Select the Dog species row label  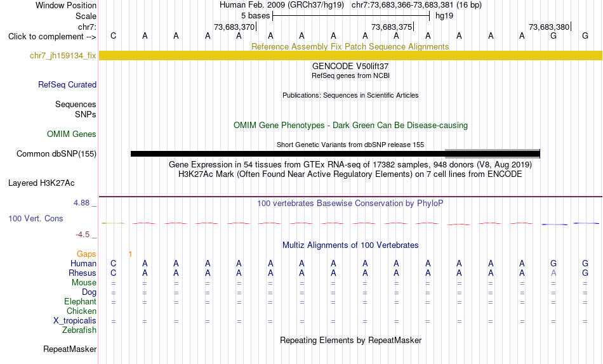pos(89,292)
